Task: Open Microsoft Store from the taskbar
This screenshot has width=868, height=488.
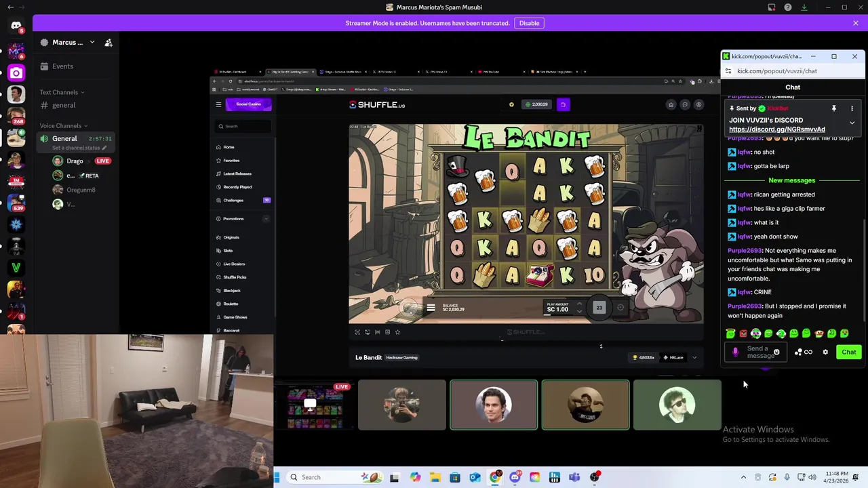Action: pos(455,477)
